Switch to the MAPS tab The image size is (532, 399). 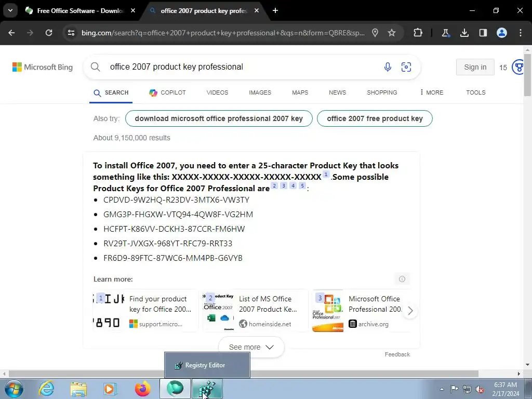pyautogui.click(x=300, y=92)
